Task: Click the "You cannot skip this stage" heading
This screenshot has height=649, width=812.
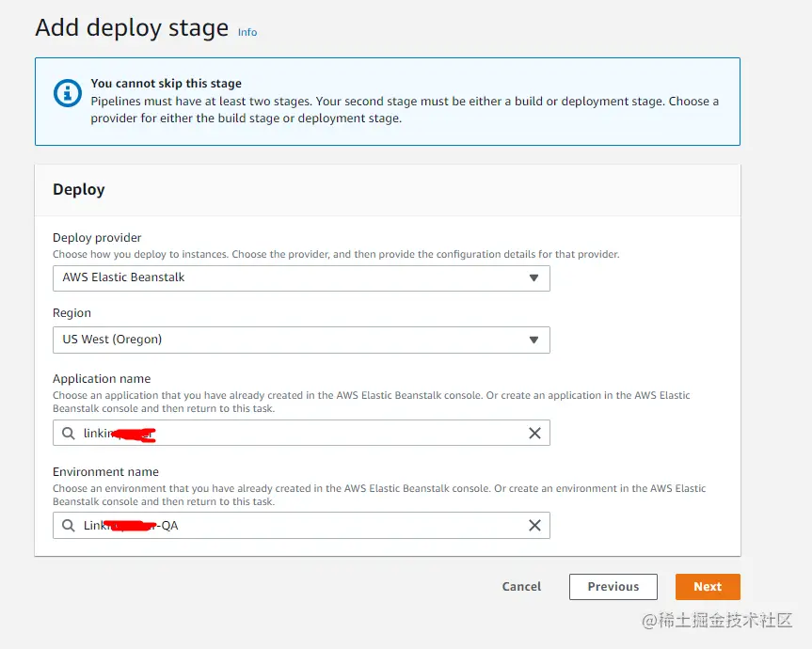Action: pos(166,84)
